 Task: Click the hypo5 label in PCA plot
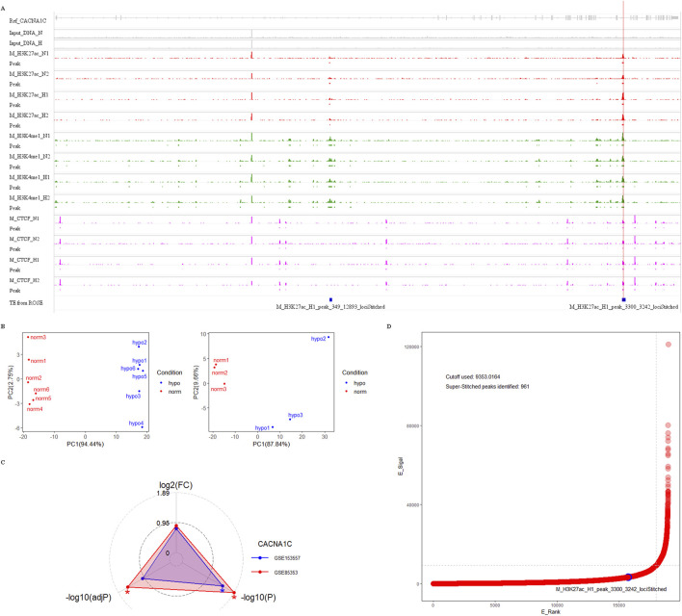point(140,376)
